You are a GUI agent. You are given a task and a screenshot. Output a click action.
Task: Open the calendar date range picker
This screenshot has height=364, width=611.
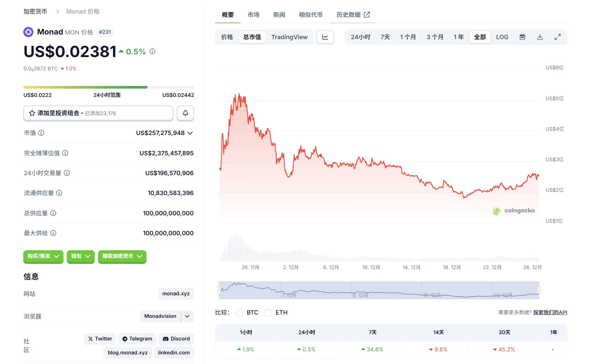tap(522, 37)
